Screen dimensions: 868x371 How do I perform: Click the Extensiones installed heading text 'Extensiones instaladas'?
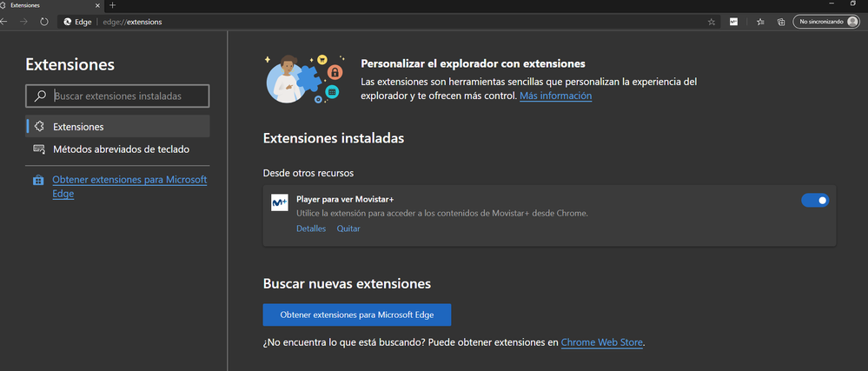pos(334,138)
